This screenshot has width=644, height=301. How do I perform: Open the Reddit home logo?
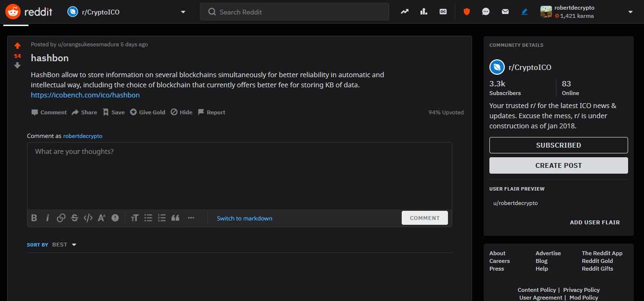click(x=29, y=12)
